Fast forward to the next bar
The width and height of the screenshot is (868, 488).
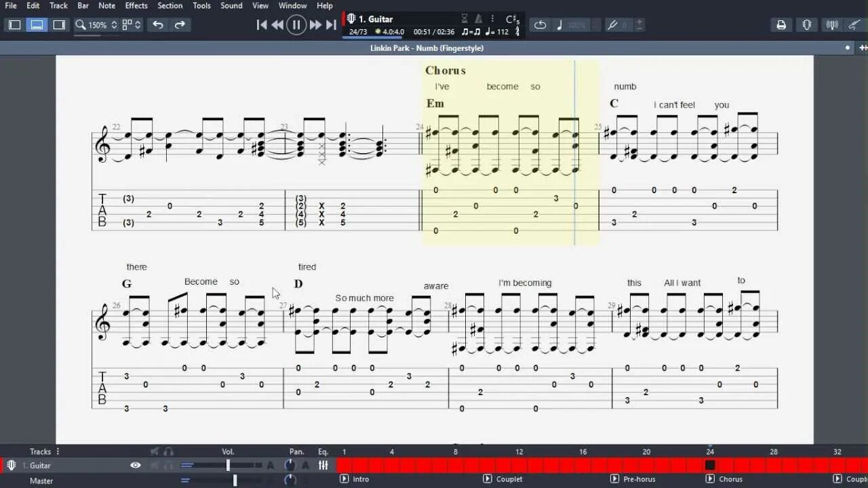coord(315,25)
